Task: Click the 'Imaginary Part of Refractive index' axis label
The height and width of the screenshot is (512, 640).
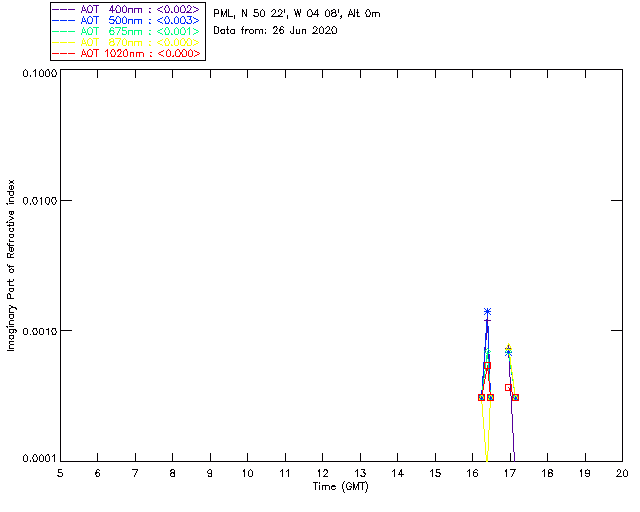Action: pyautogui.click(x=11, y=265)
